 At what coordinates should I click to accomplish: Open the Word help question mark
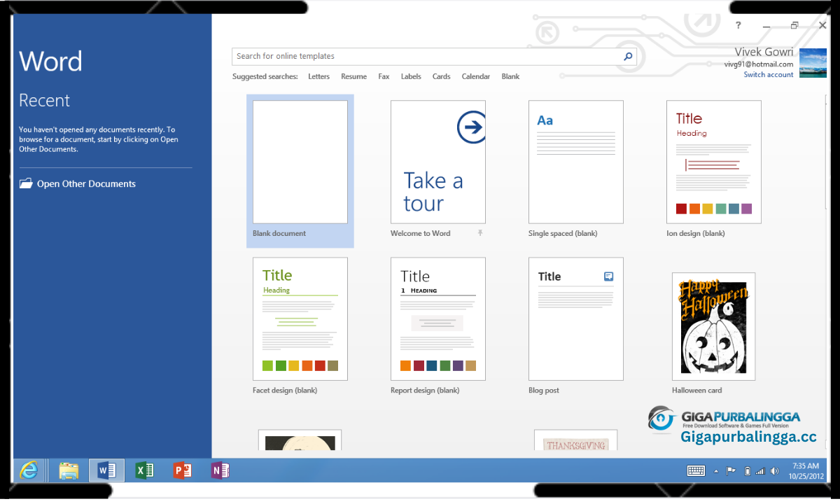[x=738, y=25]
